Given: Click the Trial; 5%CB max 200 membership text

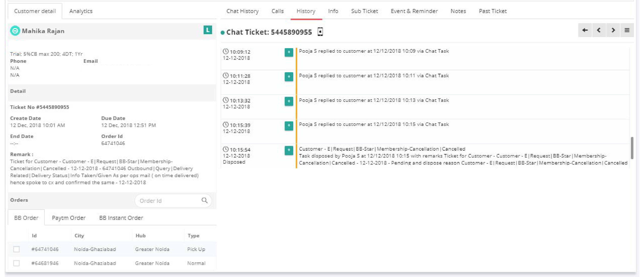Looking at the screenshot, I should [x=46, y=54].
